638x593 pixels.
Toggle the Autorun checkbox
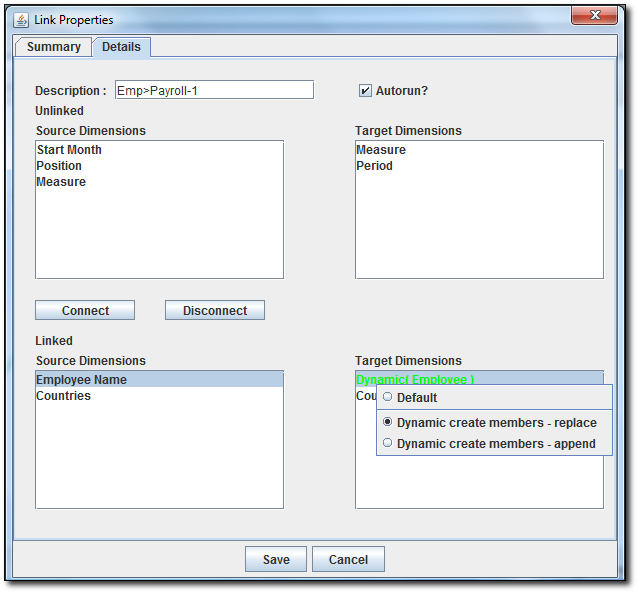click(366, 91)
